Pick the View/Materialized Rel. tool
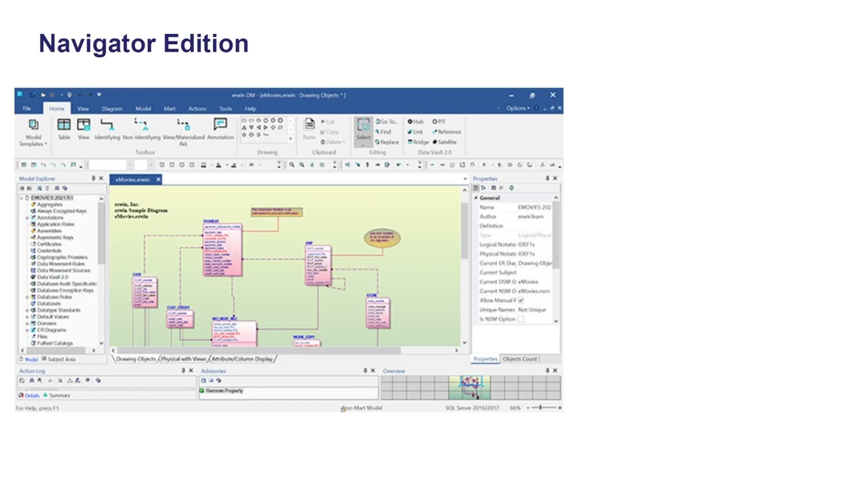 (183, 131)
